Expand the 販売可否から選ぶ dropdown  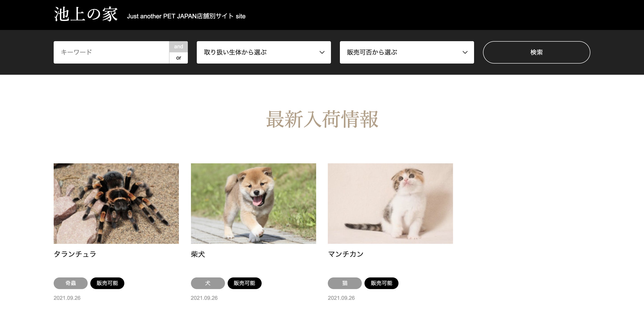tap(407, 52)
